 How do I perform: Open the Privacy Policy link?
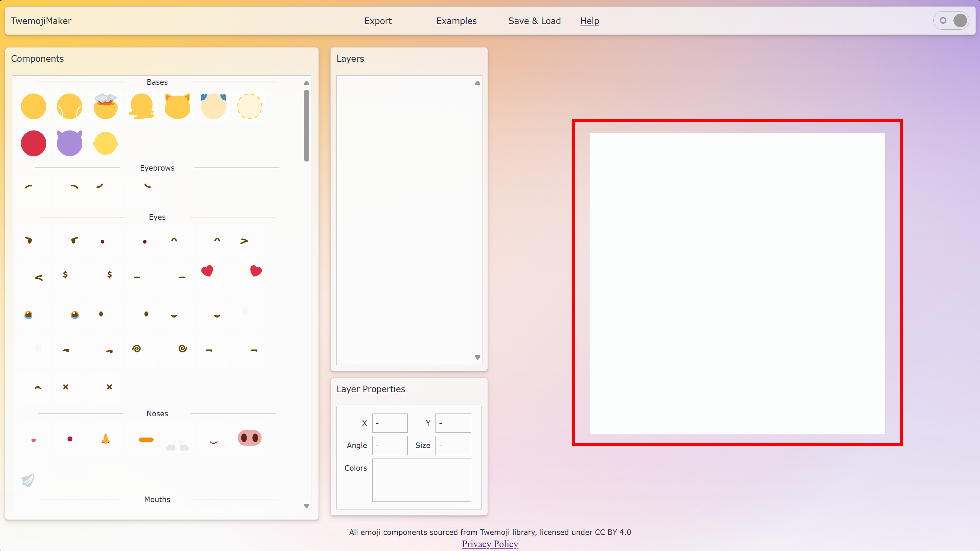[x=490, y=544]
